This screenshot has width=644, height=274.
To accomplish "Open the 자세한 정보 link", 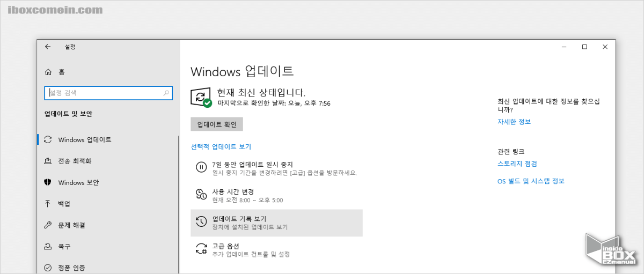I will coord(514,122).
